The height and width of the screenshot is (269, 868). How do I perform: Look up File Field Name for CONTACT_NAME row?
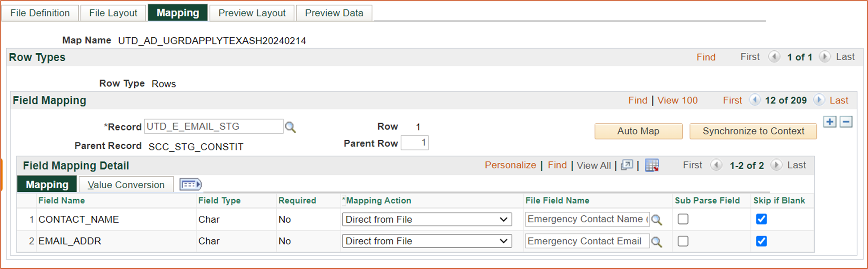coord(657,220)
